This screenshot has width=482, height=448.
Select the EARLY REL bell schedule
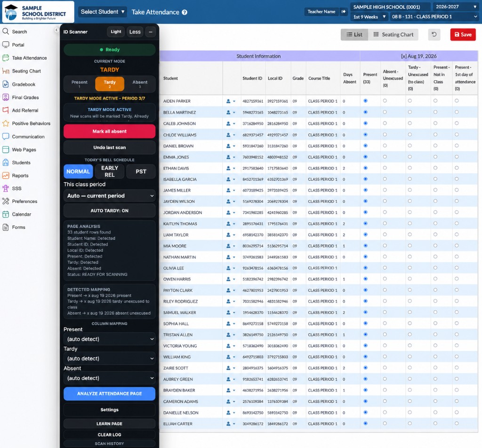[x=110, y=171]
